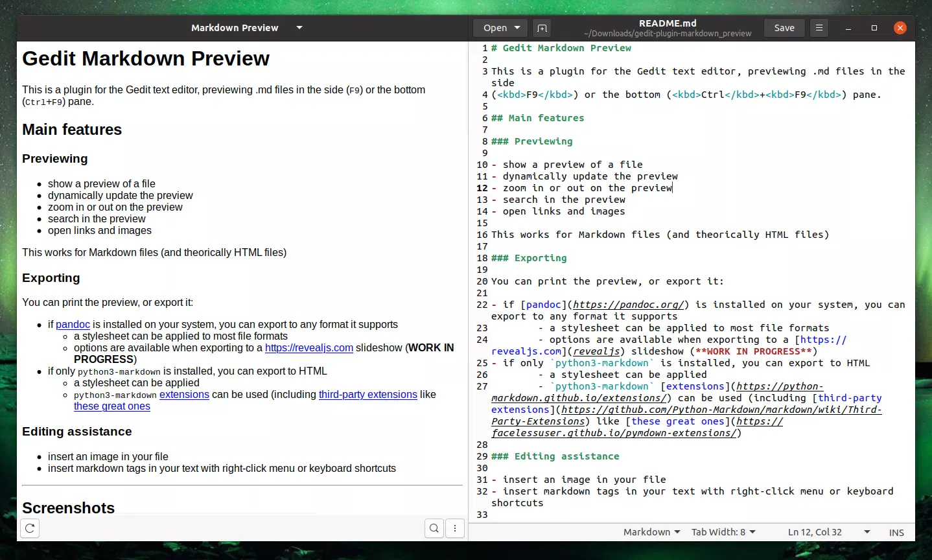Open gedit hamburger menu
Viewport: 932px width, 560px height.
pos(819,28)
